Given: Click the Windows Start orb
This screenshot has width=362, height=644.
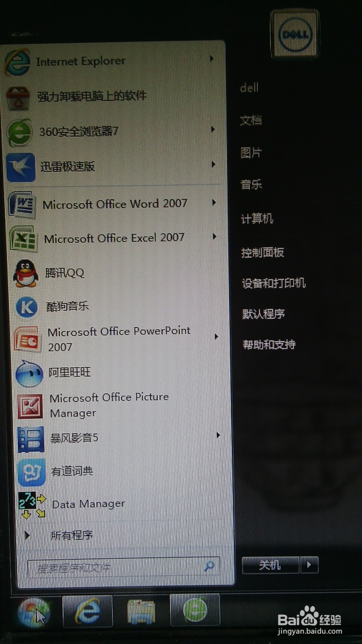Looking at the screenshot, I should pos(34,613).
